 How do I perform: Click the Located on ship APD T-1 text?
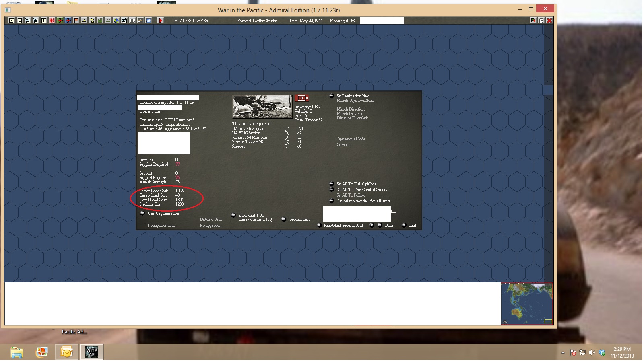point(168,102)
